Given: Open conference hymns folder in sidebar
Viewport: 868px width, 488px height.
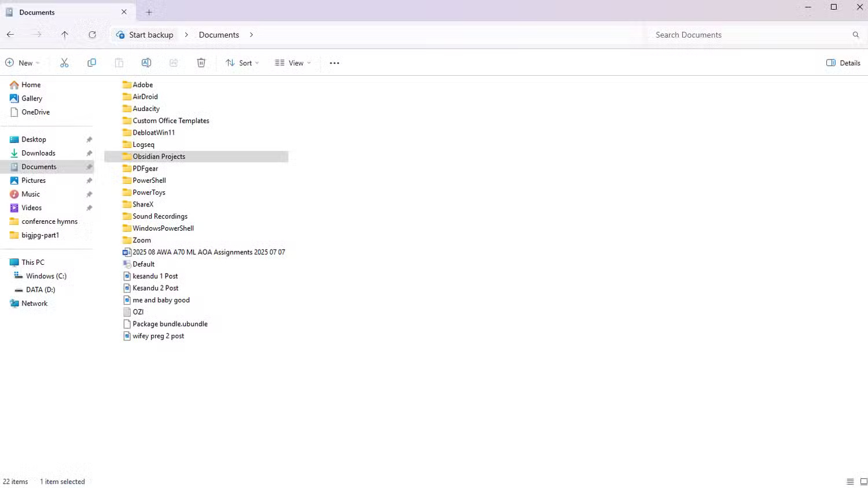Looking at the screenshot, I should tap(49, 222).
